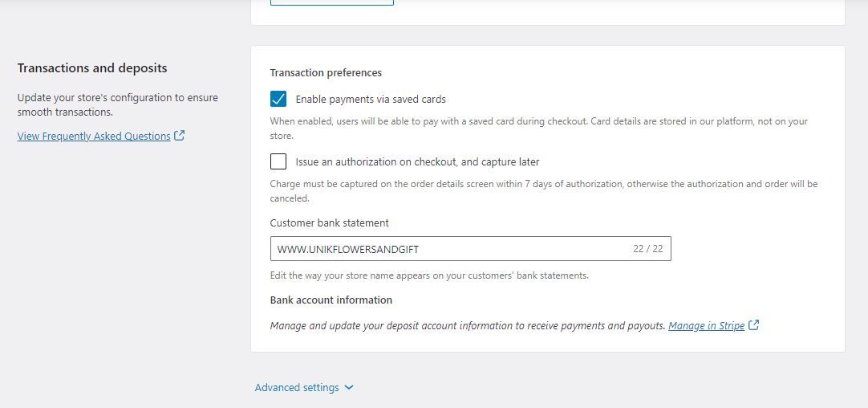The image size is (868, 408).
Task: Click the 'Enable payments via saved cards' label text
Action: point(371,100)
